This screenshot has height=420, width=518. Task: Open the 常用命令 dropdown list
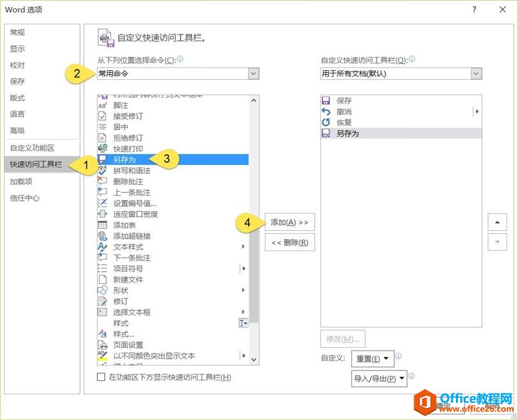[x=254, y=74]
